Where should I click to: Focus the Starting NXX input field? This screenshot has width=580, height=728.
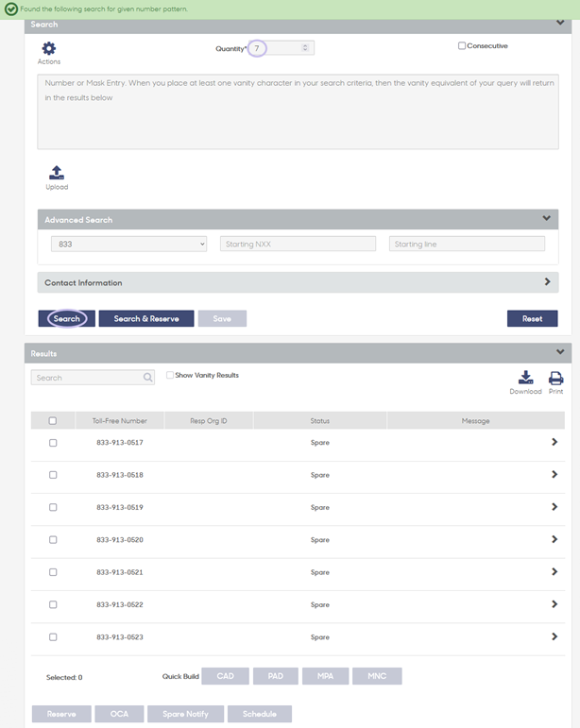pyautogui.click(x=298, y=244)
